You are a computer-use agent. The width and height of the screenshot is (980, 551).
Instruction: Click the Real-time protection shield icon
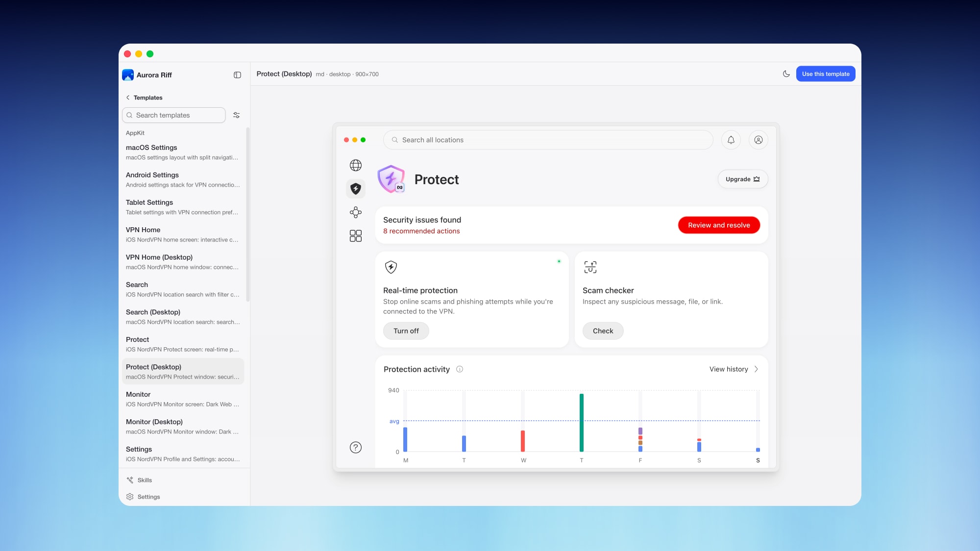click(391, 267)
